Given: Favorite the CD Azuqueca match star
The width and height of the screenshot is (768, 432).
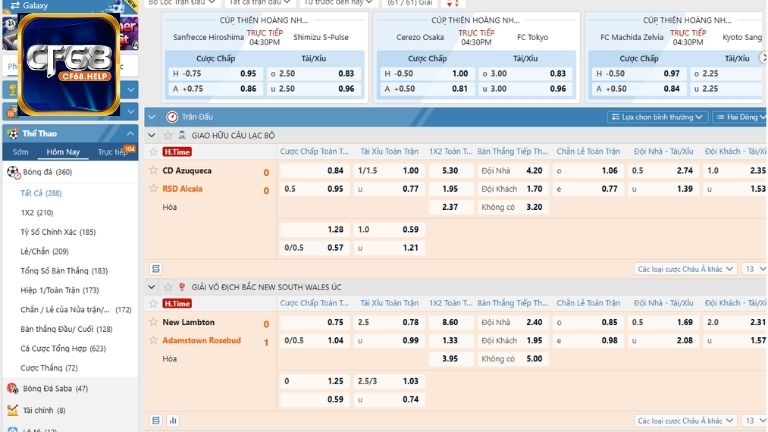Looking at the screenshot, I should pos(154,170).
